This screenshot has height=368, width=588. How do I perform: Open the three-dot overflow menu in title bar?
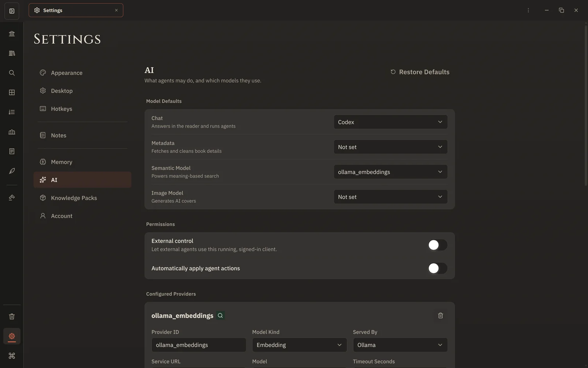coord(528,10)
